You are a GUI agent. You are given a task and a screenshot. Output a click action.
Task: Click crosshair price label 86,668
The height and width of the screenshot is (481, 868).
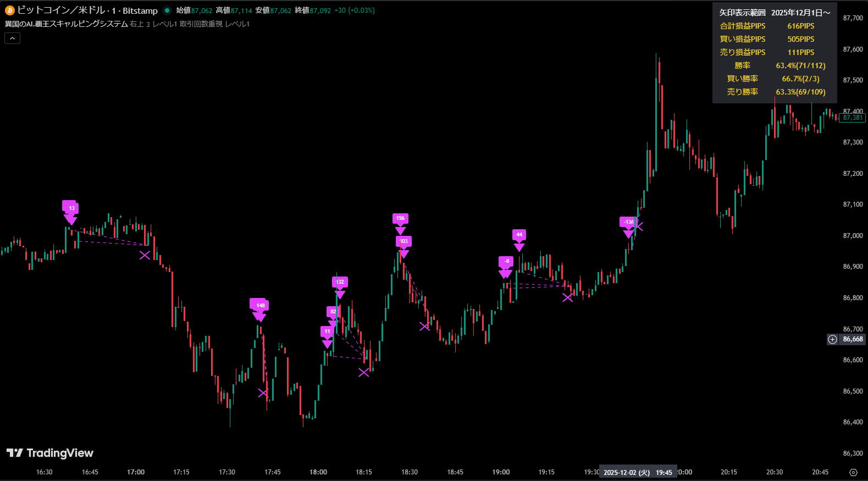[853, 339]
